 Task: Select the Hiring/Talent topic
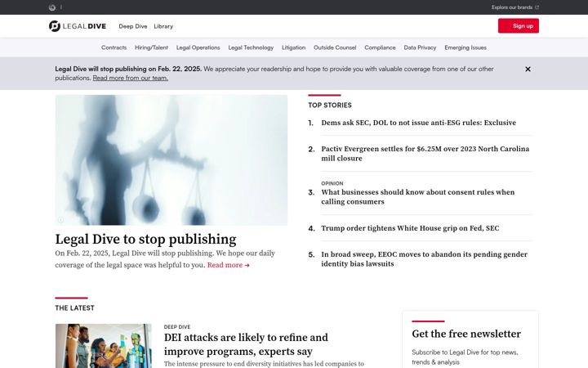point(151,47)
